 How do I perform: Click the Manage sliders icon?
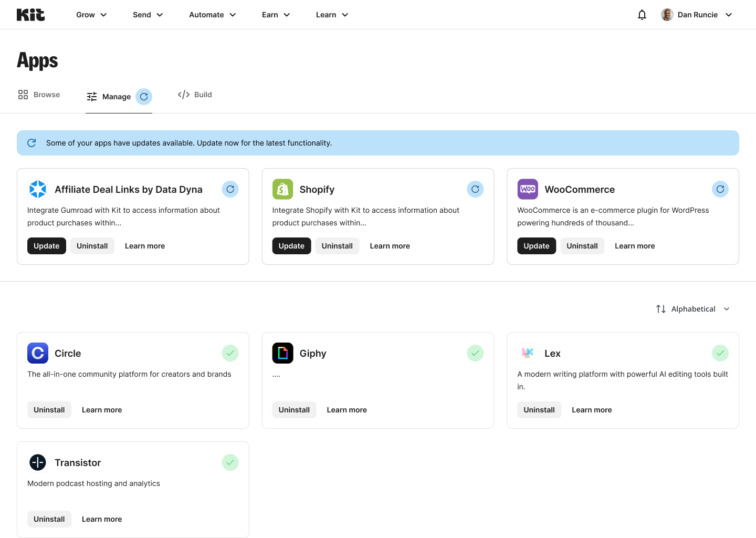[92, 97]
